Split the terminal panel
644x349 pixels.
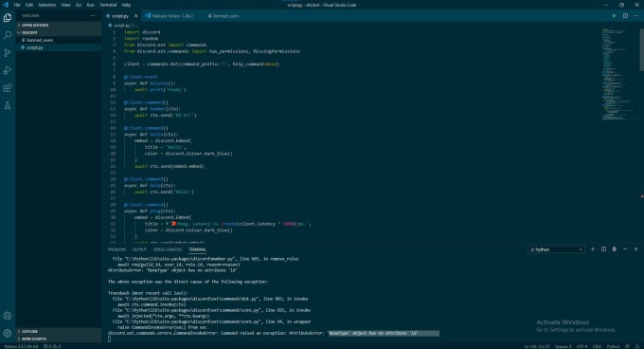coord(603,249)
